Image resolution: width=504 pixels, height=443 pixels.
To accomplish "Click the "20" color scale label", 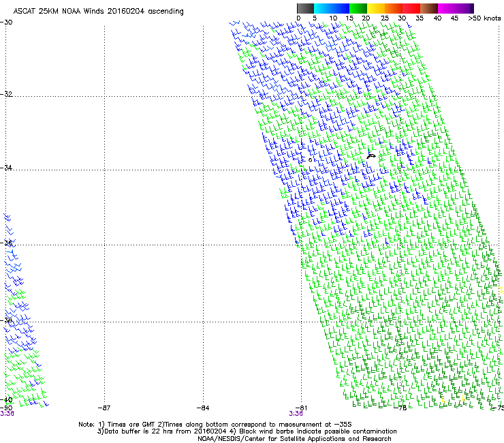I will tap(366, 18).
